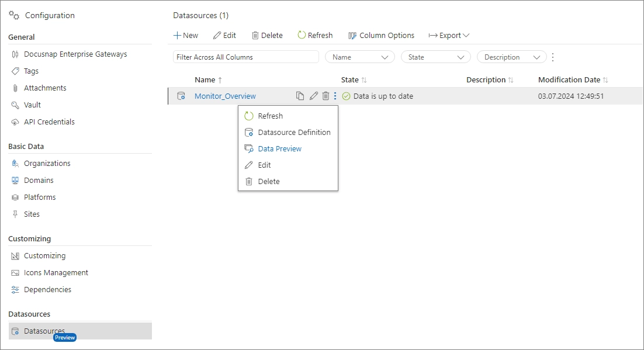Click the New button to add a datasource
The image size is (644, 350).
(185, 35)
